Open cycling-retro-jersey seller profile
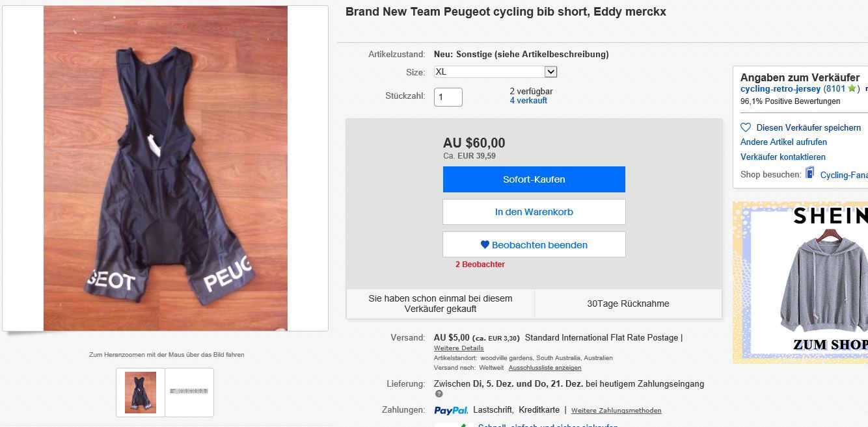Screen dimensions: 868x427 (x=780, y=89)
